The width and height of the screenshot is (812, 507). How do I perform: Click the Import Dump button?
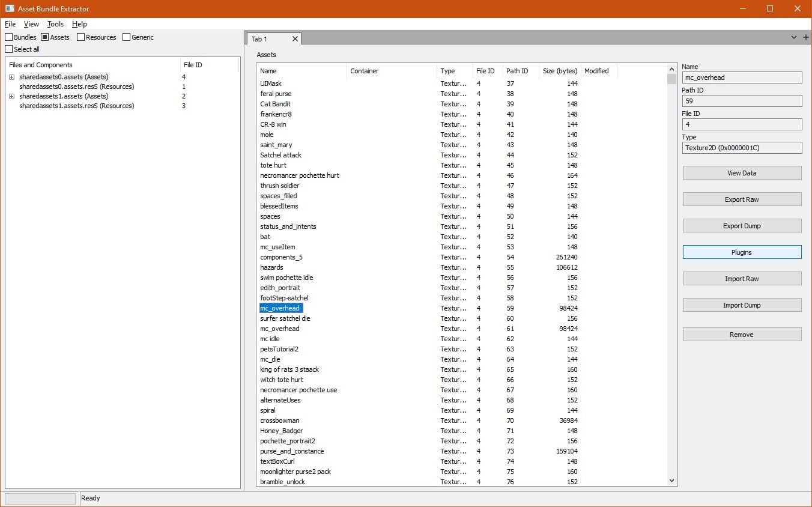(742, 305)
